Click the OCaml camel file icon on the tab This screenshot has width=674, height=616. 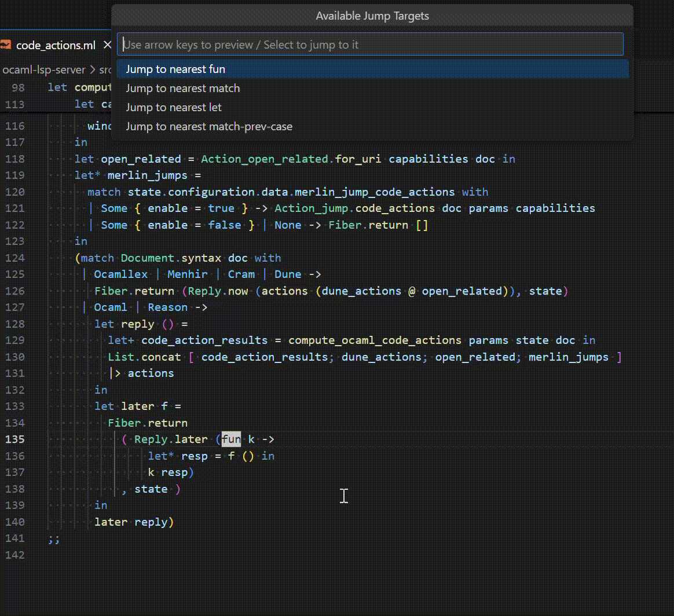(6, 45)
